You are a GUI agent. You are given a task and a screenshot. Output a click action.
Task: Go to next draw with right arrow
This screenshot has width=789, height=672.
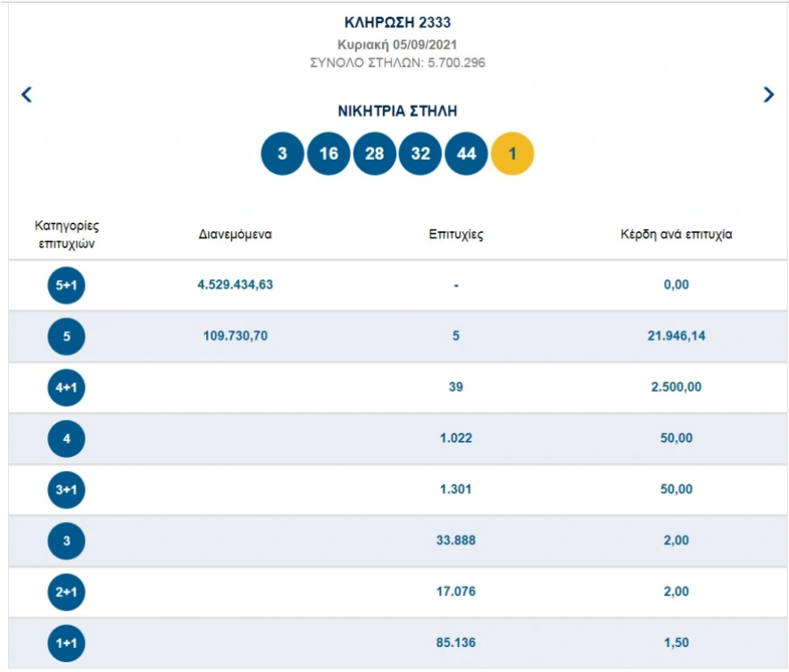768,95
